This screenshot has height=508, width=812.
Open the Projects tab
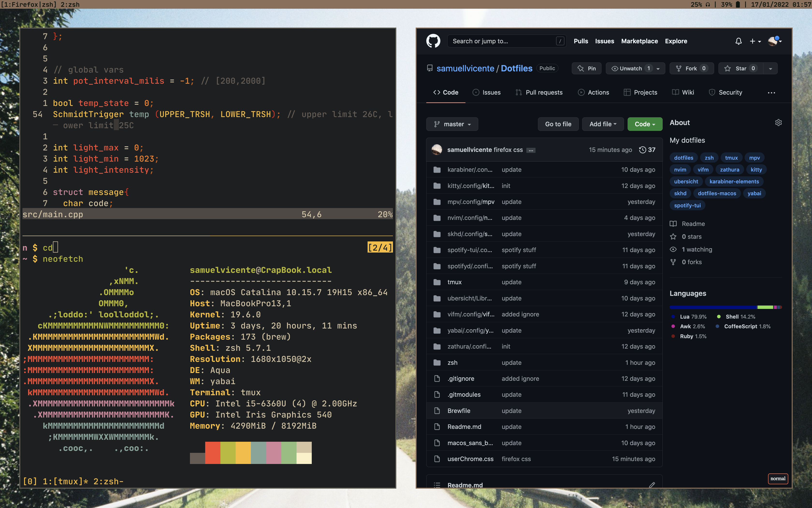(640, 92)
